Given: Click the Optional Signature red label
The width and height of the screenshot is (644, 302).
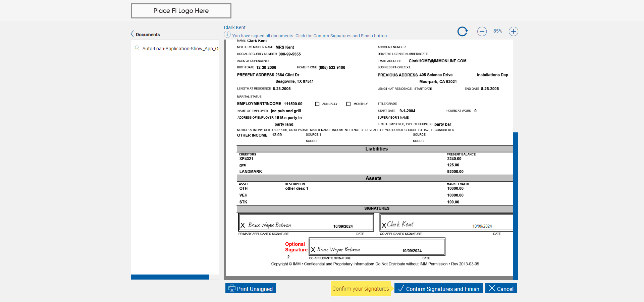Looking at the screenshot, I should [x=296, y=247].
